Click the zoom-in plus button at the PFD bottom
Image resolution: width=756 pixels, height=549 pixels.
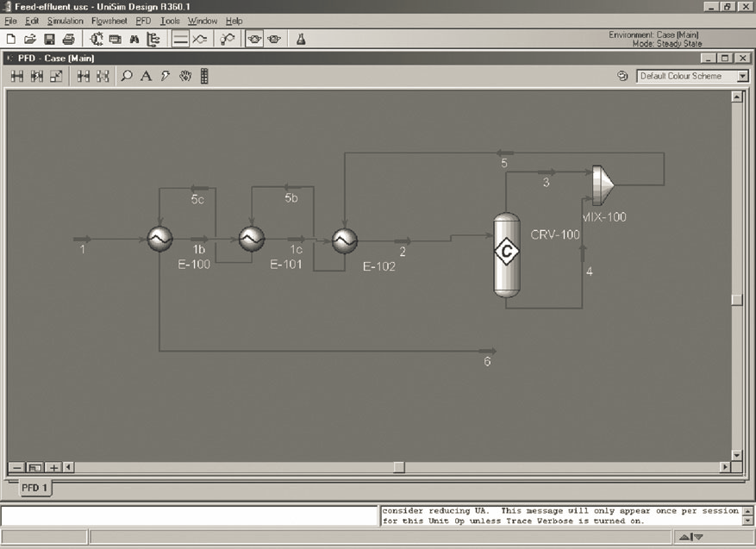pyautogui.click(x=53, y=467)
